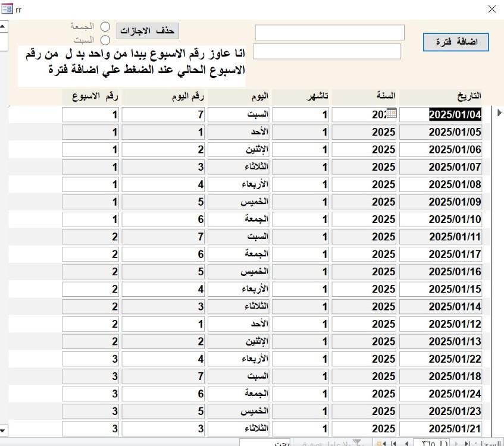Click the date cell 2025/01/11

[440, 237]
